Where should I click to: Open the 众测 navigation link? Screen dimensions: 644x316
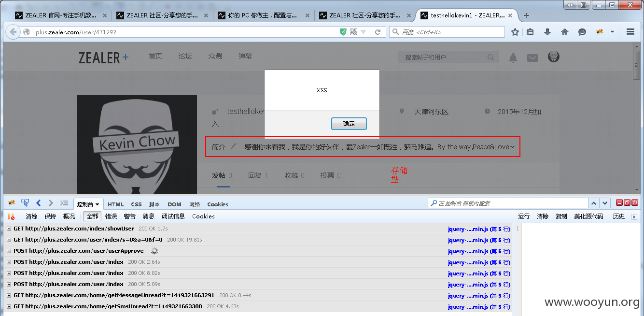pos(215,56)
